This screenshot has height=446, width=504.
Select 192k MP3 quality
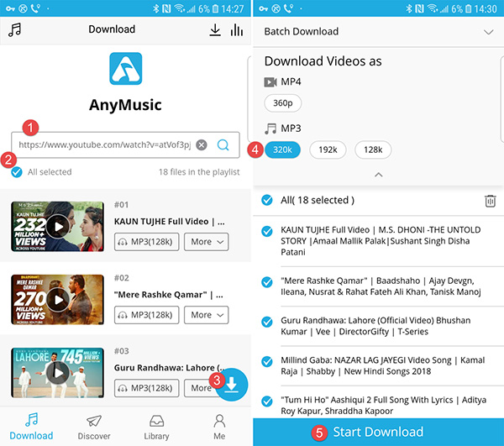pos(328,150)
